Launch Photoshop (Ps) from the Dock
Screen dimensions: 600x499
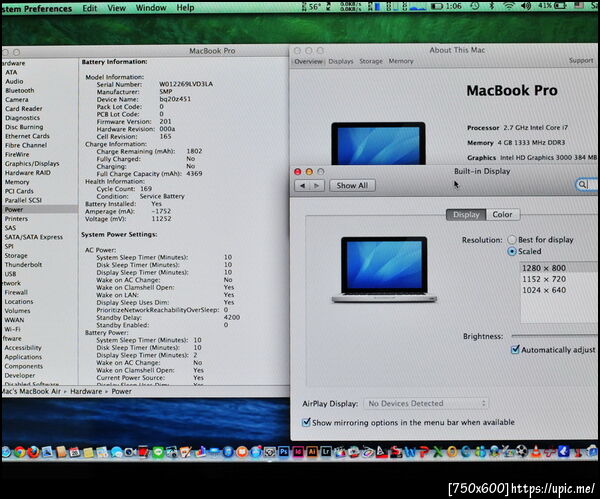(284, 452)
